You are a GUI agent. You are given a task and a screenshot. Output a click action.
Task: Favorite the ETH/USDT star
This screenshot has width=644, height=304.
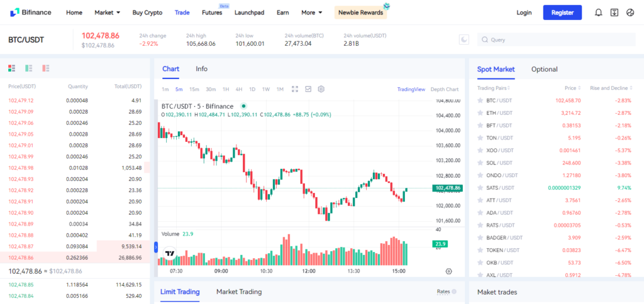pos(480,113)
